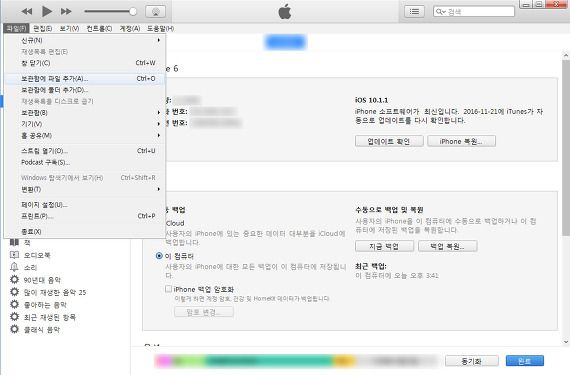Click the iOS 10.1.1 version text

coord(372,100)
